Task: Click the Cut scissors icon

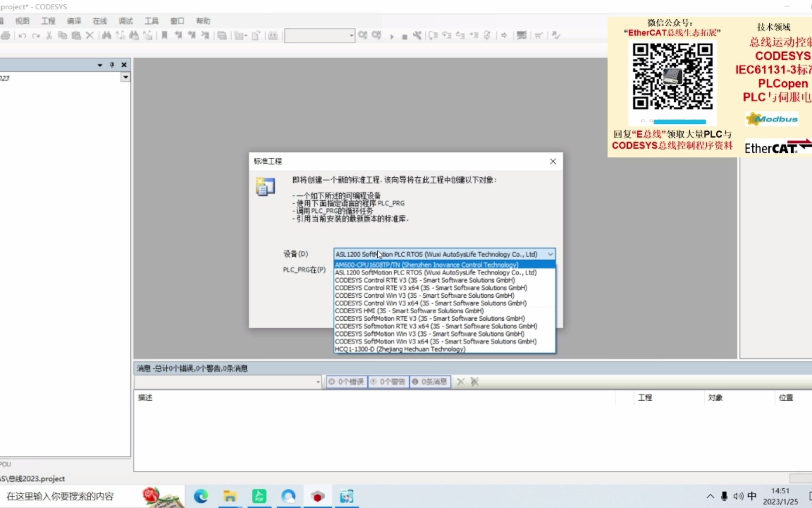Action: pos(49,36)
